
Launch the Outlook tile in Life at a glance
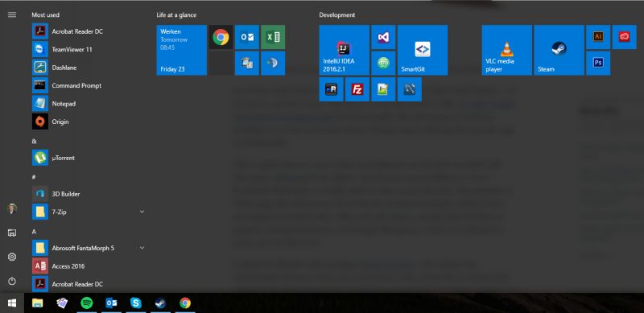(247, 37)
